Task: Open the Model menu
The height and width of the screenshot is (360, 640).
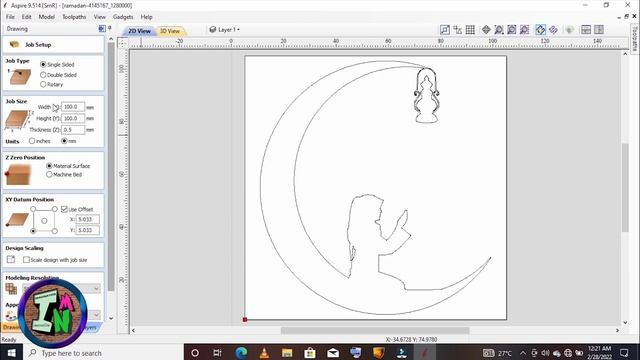Action: [x=47, y=17]
